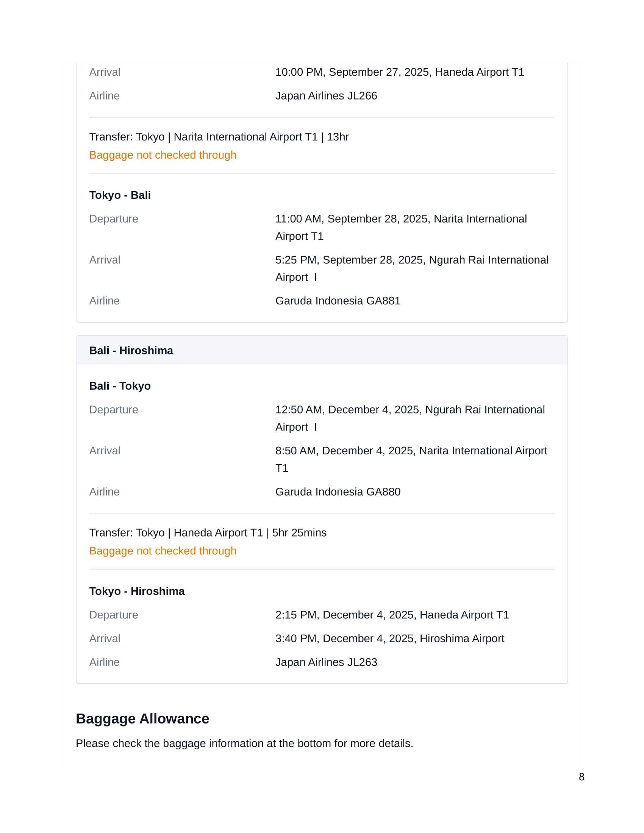Select the Bali - Hiroshima section header
The image size is (644, 833).
131,351
